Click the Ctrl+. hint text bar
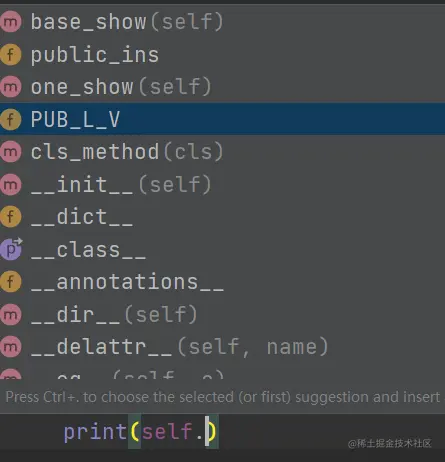 point(222,397)
